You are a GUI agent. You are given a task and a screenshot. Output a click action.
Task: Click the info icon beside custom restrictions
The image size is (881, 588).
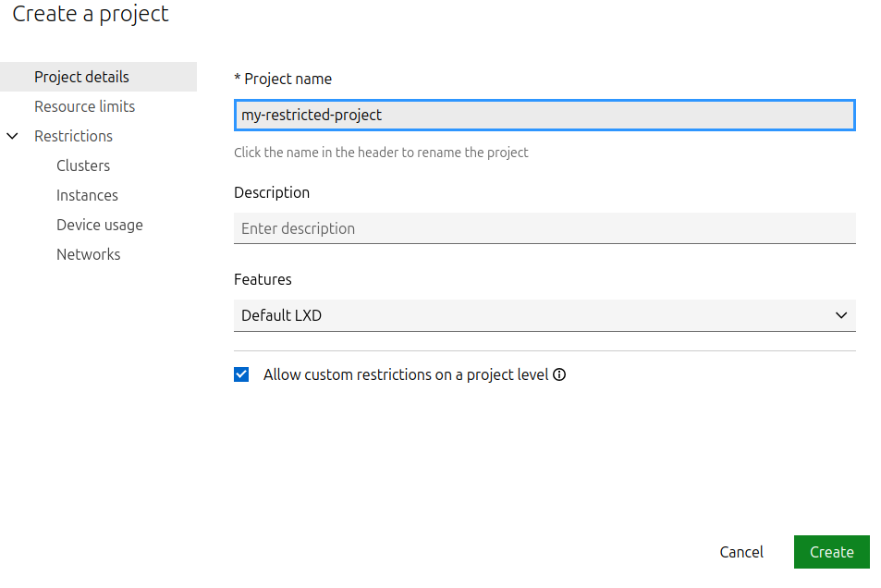coord(559,375)
